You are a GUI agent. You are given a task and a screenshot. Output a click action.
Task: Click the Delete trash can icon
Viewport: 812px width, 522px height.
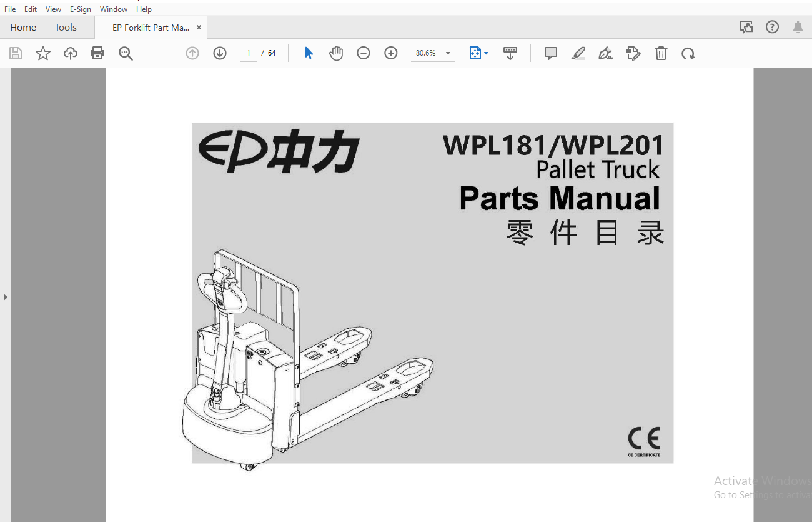(661, 53)
